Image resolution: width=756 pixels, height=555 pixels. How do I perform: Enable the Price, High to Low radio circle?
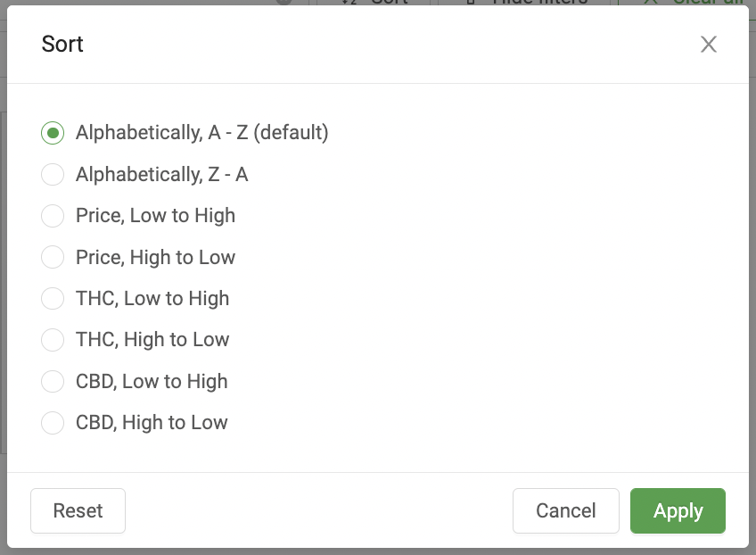53,258
